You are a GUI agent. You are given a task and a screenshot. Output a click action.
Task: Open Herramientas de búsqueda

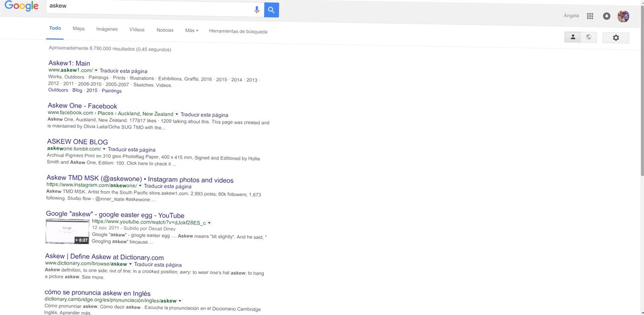coord(238,31)
